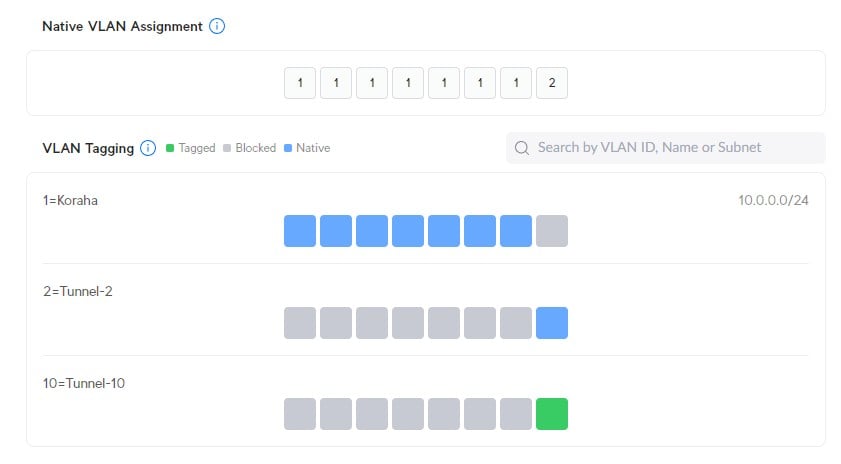
Task: Select the 10=Tunnel-10 VLAN label
Action: [x=84, y=384]
